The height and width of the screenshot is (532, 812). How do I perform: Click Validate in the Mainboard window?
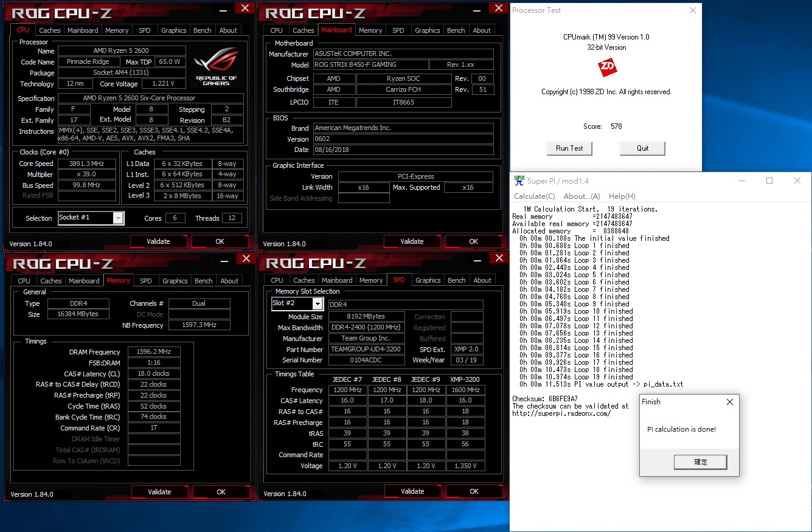[x=412, y=241]
